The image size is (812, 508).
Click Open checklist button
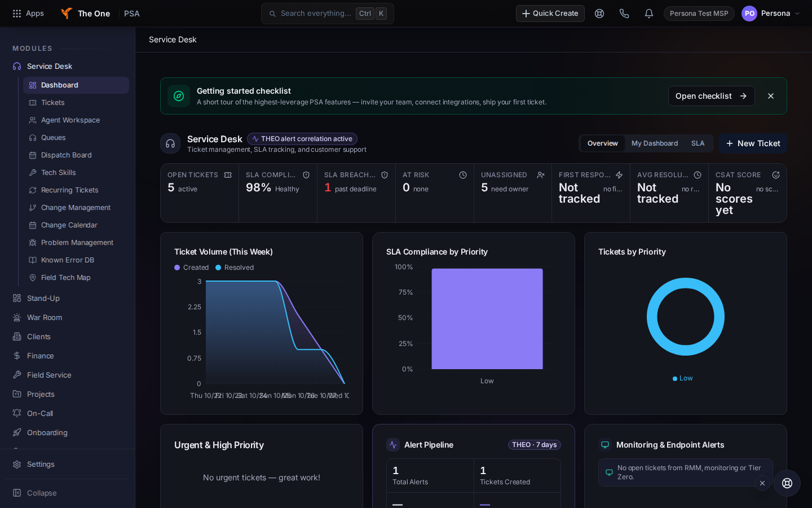(712, 96)
